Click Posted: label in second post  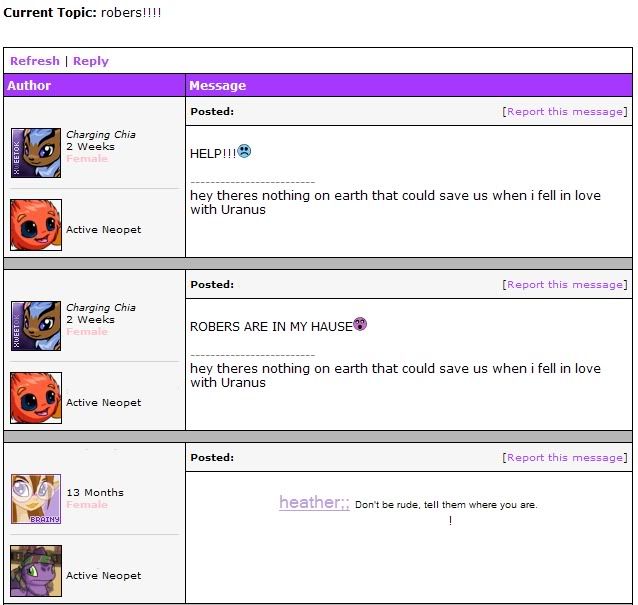[x=212, y=284]
